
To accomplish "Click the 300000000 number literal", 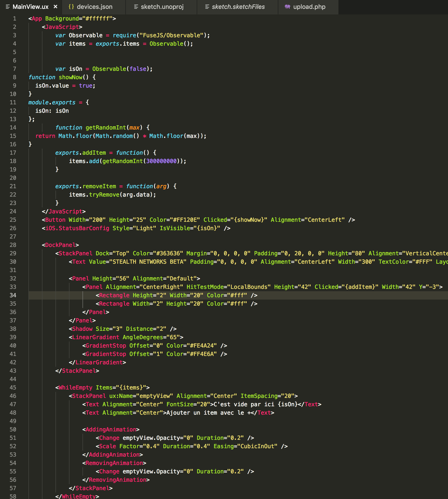I will (161, 161).
